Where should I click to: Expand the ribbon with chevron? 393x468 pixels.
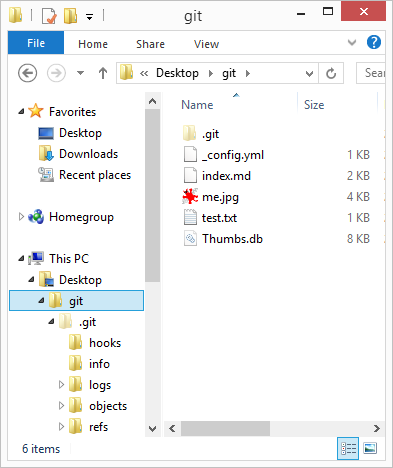coord(352,42)
